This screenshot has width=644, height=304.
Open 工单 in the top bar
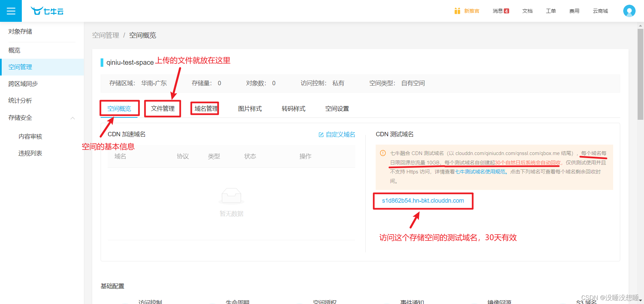[x=551, y=11]
